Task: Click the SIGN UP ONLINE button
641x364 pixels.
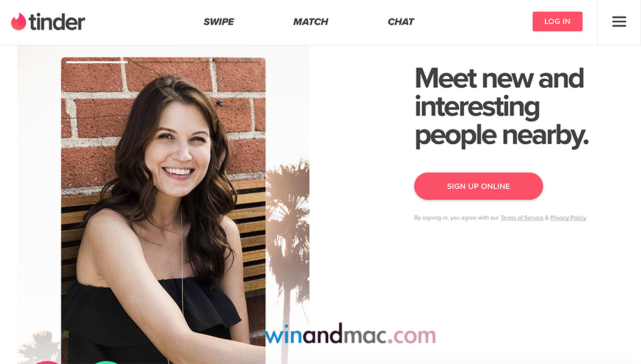Action: point(478,186)
